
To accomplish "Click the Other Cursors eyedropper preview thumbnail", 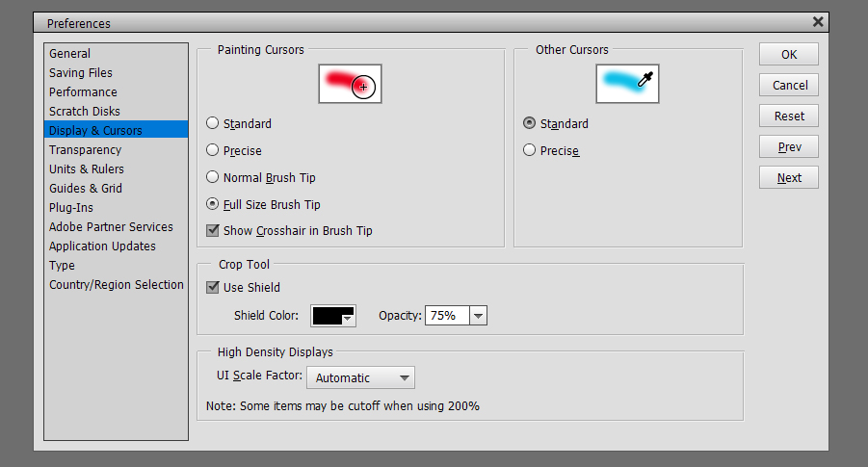I will (x=627, y=84).
